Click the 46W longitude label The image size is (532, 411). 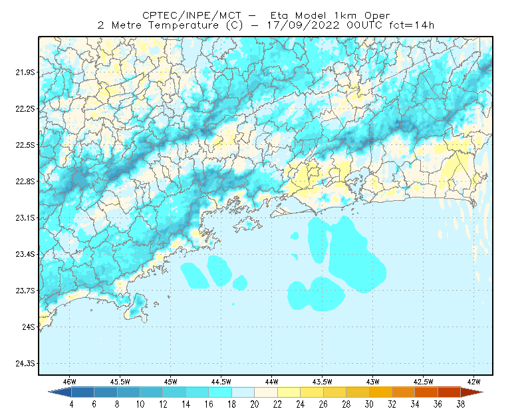70,382
